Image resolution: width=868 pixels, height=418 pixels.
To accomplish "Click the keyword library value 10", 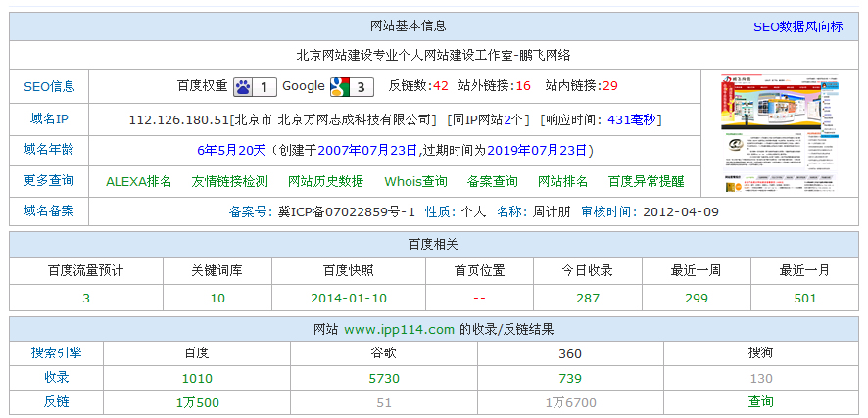I will coord(217,299).
